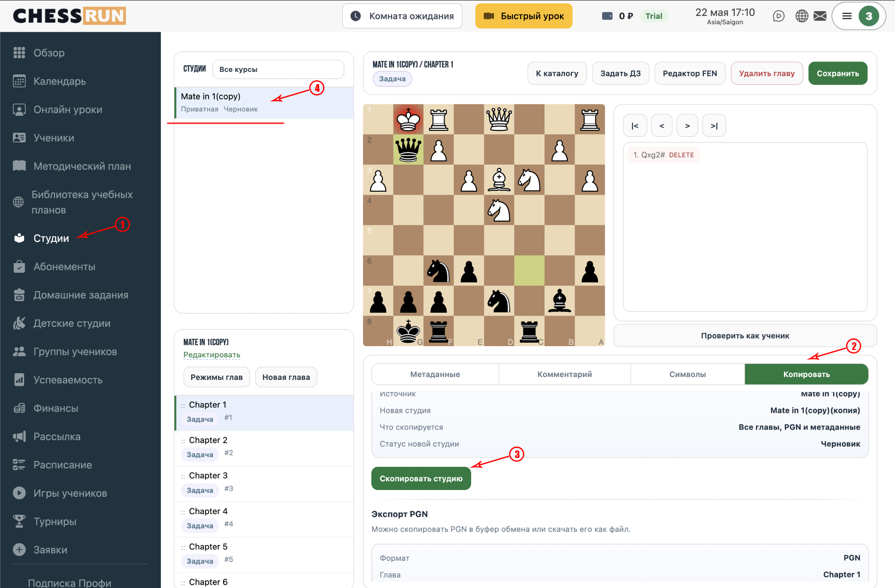This screenshot has height=588, width=895.
Task: Open Рассылка megaphone icon
Action: (19, 436)
